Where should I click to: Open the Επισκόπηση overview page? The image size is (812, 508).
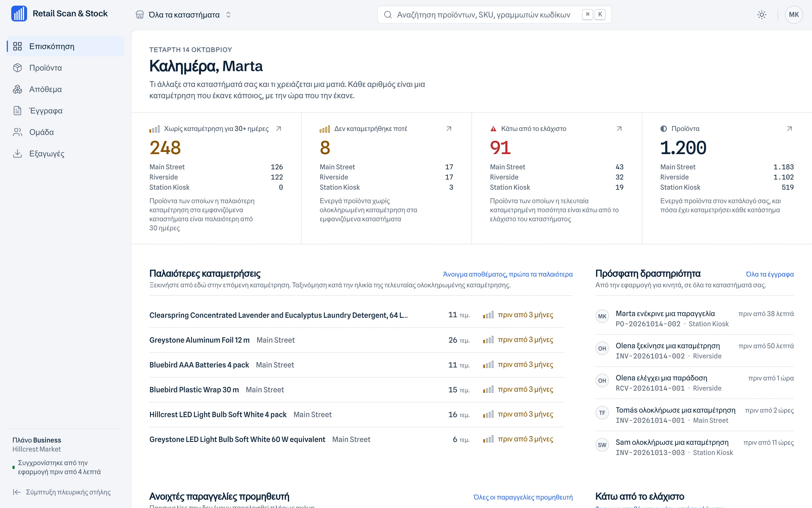tap(65, 46)
